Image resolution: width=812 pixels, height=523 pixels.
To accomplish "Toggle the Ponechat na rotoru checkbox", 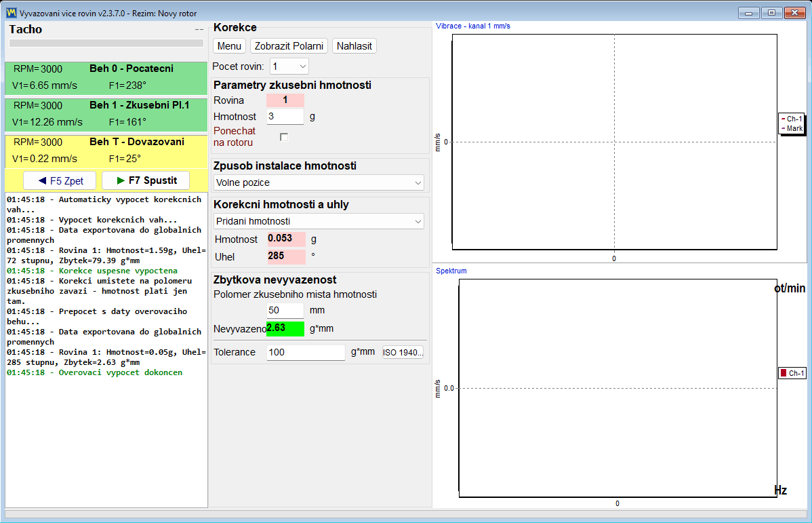I will pyautogui.click(x=284, y=137).
